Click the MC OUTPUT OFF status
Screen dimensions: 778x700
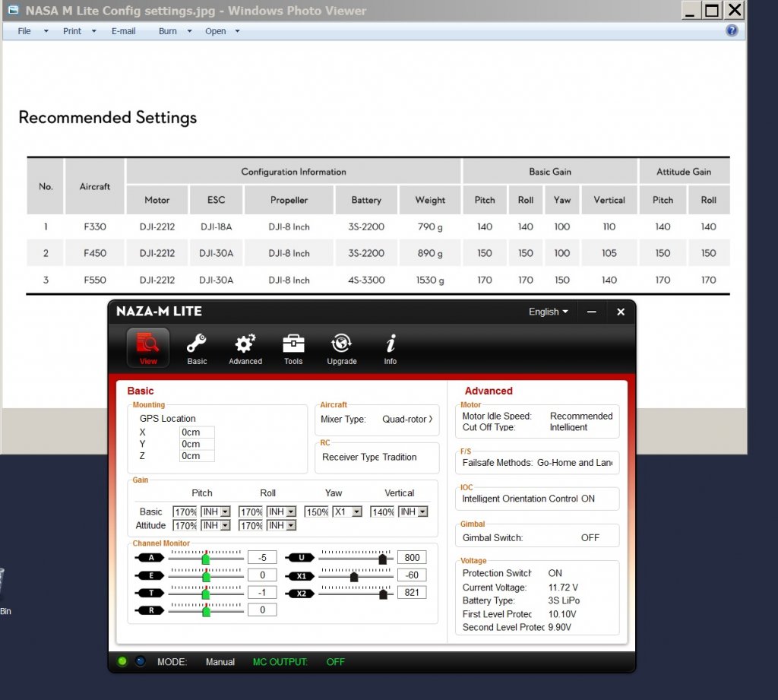point(335,662)
